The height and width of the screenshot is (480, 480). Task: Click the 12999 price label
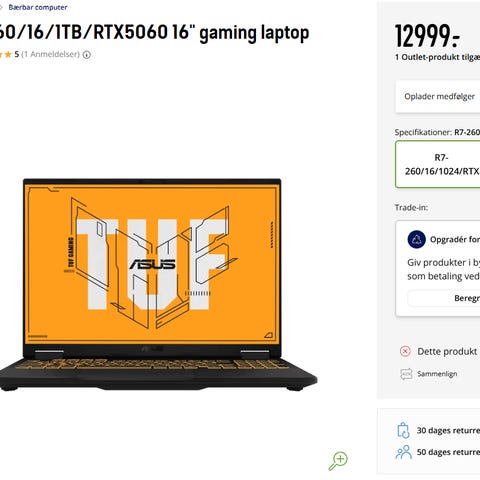tap(427, 36)
